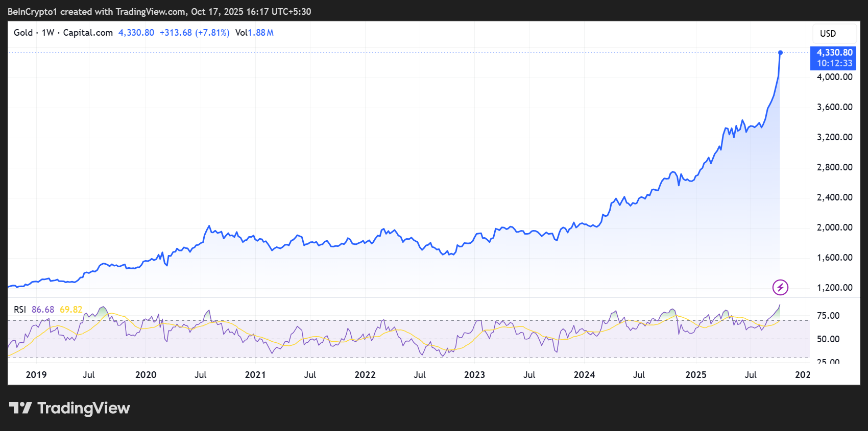Select the 1W interval label

(x=47, y=33)
